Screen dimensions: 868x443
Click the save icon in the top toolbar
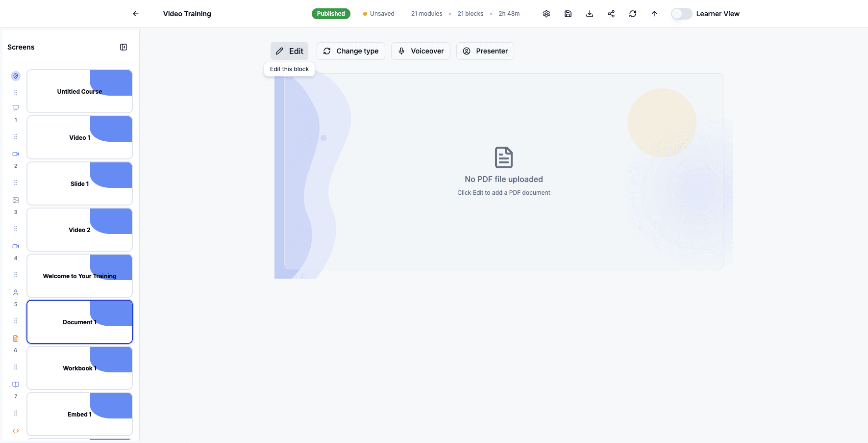click(x=568, y=14)
